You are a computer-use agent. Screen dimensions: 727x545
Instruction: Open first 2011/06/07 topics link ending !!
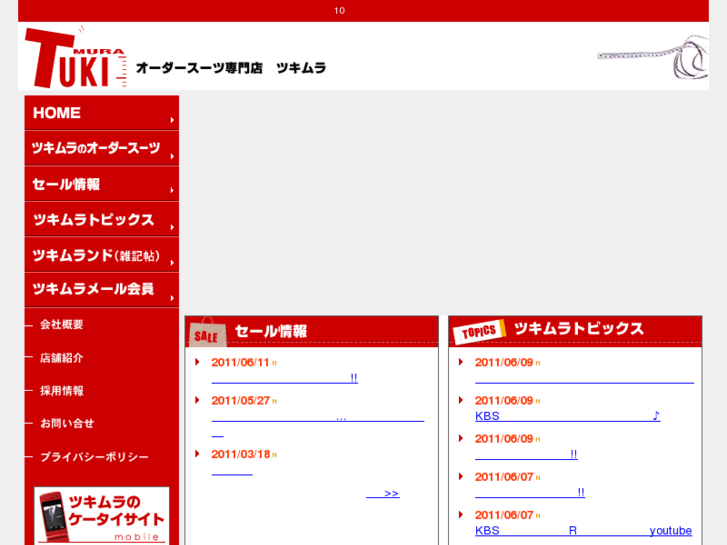pos(530,493)
